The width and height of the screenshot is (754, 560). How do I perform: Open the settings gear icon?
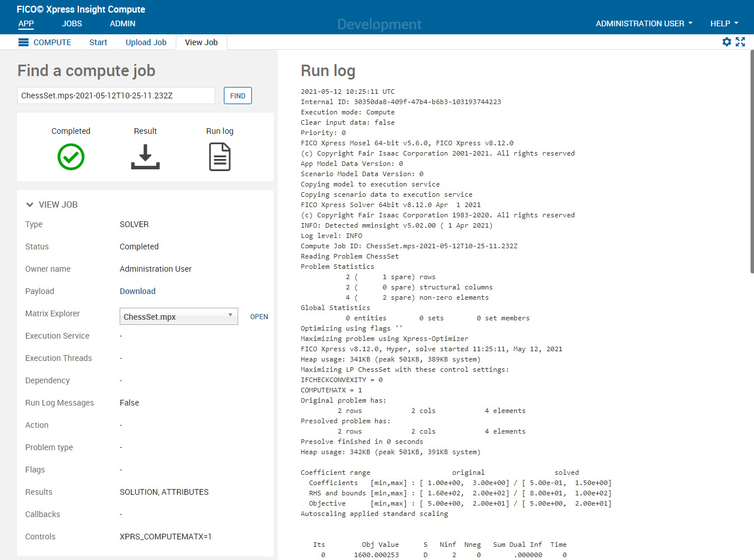[727, 42]
